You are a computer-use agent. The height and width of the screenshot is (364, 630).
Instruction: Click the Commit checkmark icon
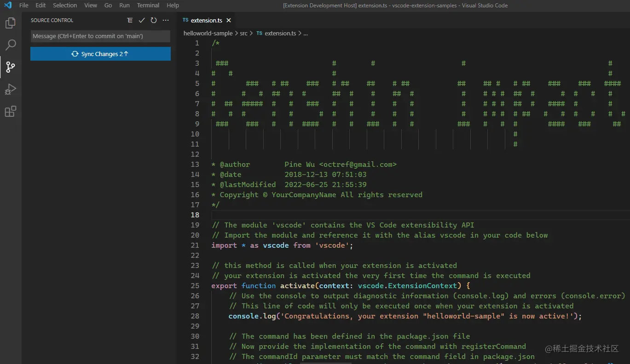pos(142,20)
